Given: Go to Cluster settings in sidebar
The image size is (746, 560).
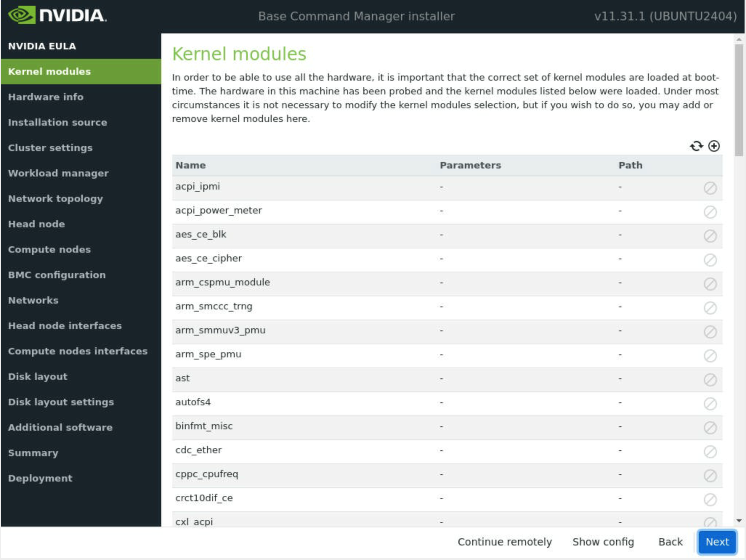Looking at the screenshot, I should click(x=50, y=148).
